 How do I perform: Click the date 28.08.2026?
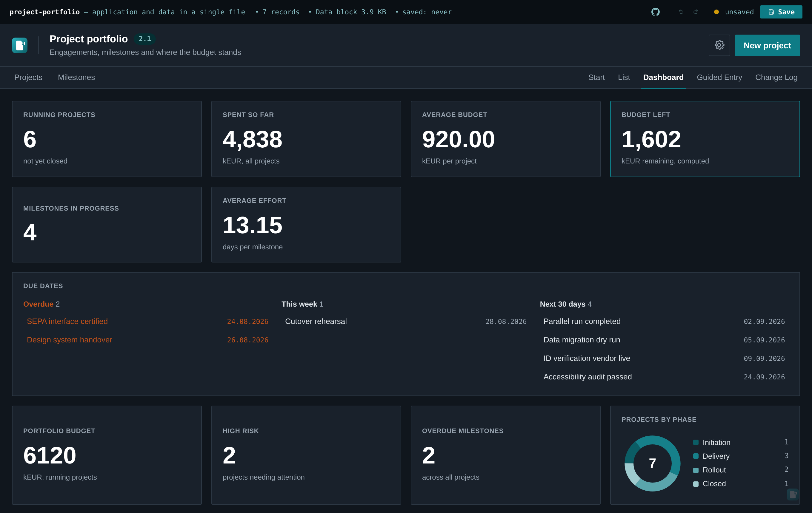coord(506,322)
